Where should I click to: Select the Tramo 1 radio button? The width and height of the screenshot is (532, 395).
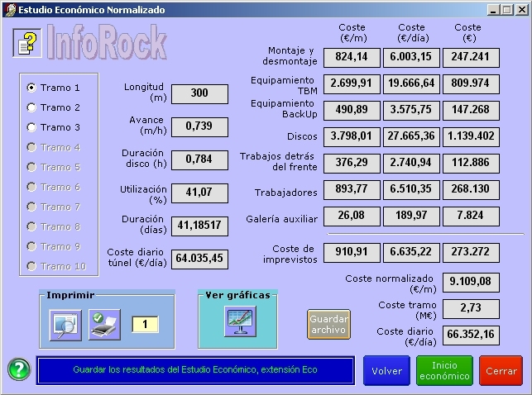32,88
